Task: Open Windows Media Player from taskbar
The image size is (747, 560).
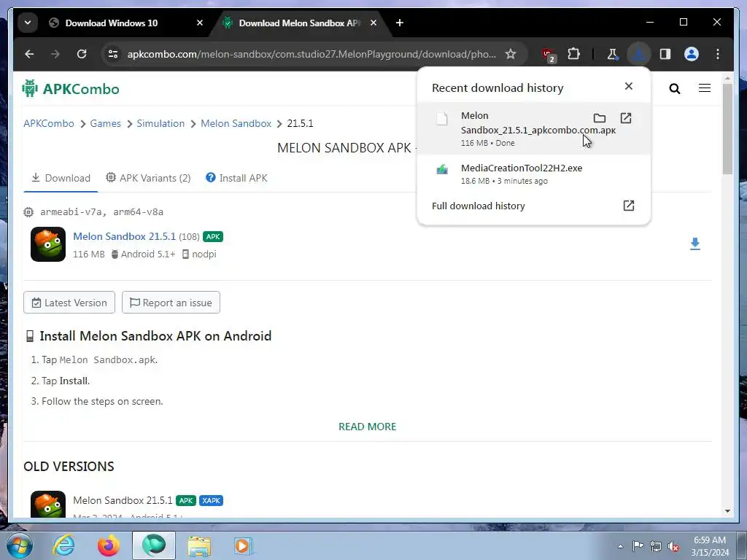Action: point(242,546)
